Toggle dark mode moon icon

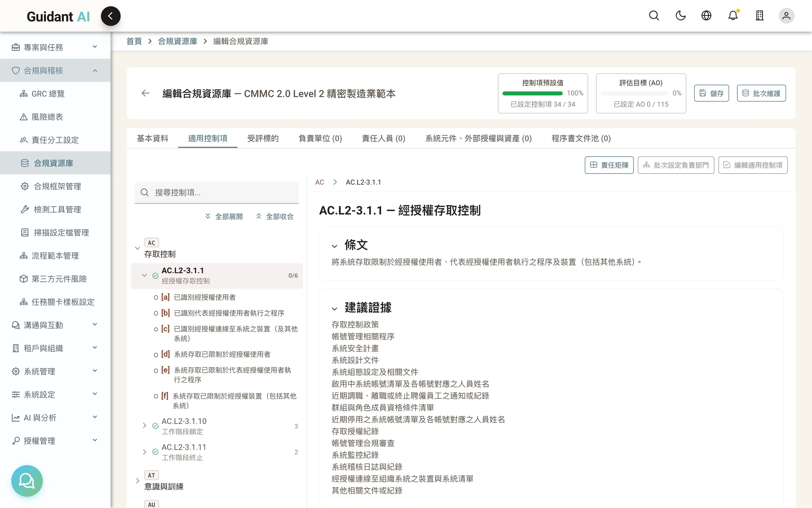tap(680, 16)
